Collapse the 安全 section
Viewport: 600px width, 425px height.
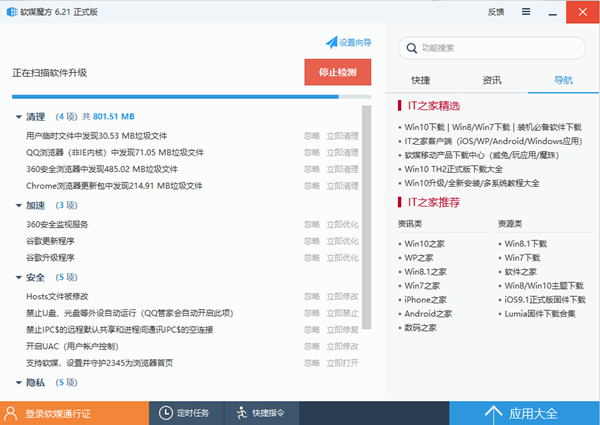pos(18,278)
